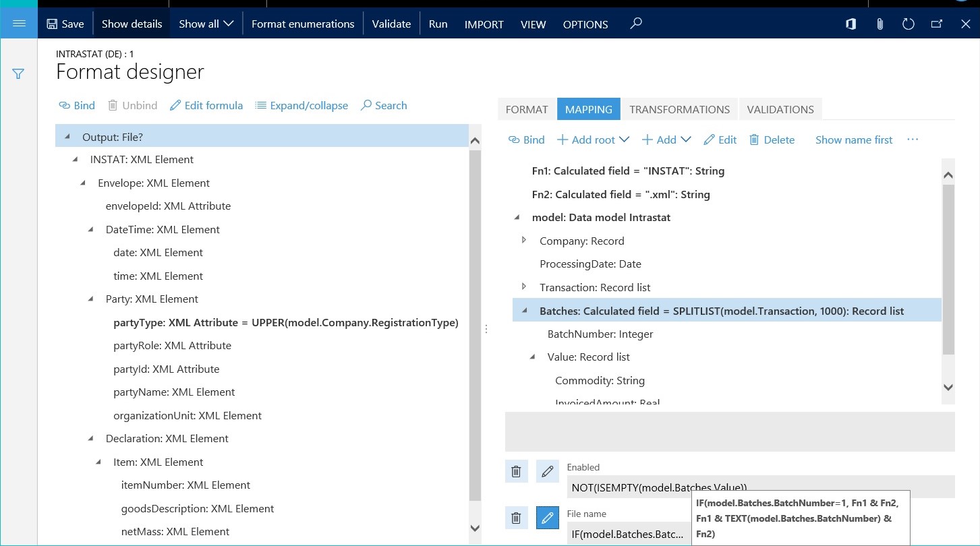Screen dimensions: 980x546
Task: Click the search magnifier in top bar
Action: tap(635, 24)
